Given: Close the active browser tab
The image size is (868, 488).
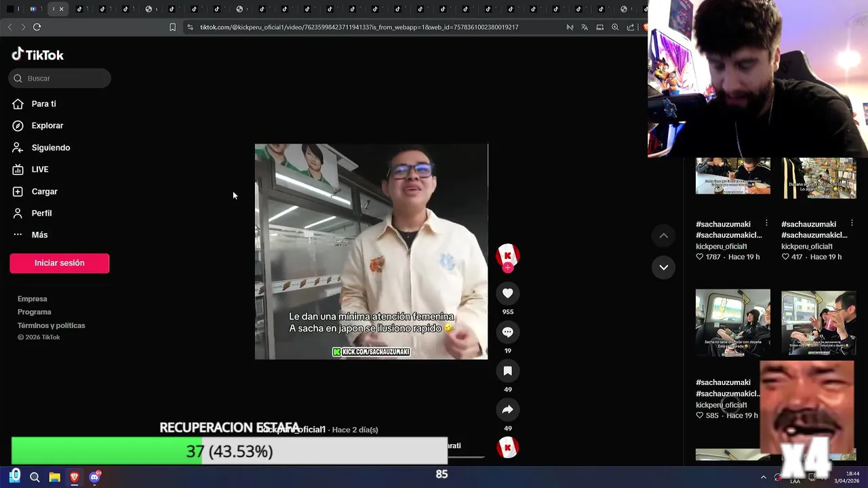Looking at the screenshot, I should (61, 9).
